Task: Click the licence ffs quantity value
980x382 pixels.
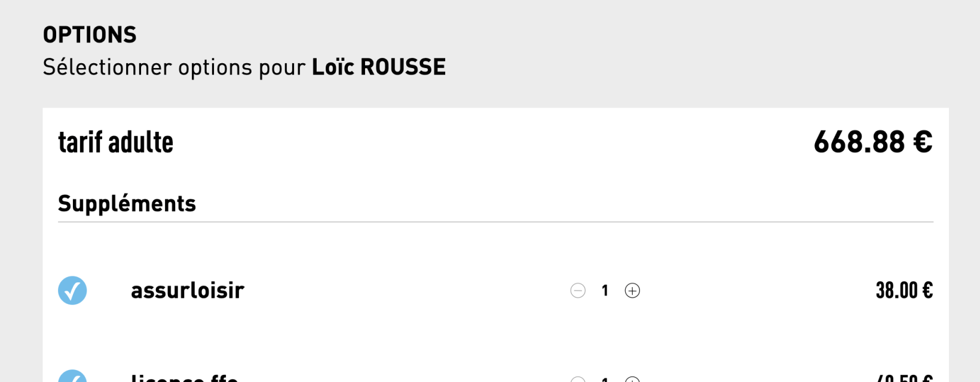Action: tap(605, 378)
